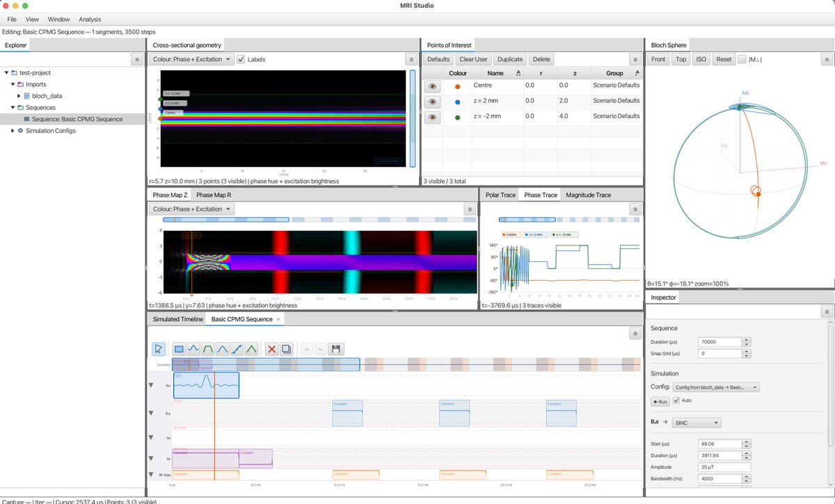Click the bloch_data file icon
The width and height of the screenshot is (835, 504).
coord(26,96)
